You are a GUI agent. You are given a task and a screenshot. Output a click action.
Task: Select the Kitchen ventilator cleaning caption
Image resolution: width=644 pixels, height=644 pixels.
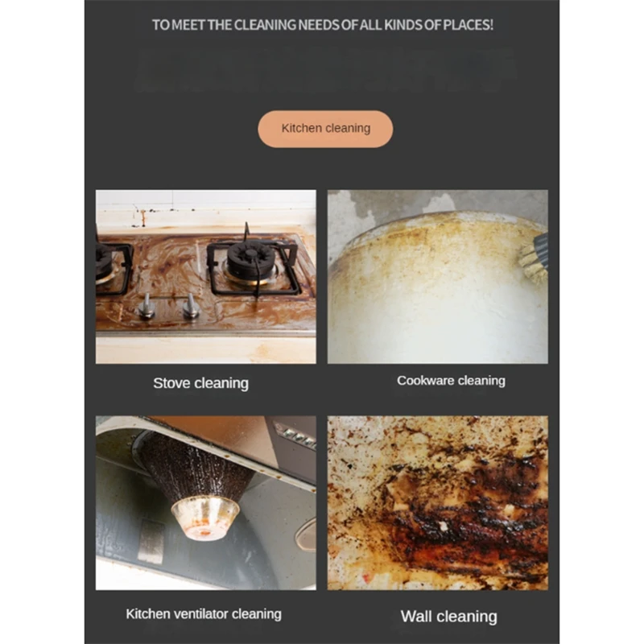tap(204, 614)
